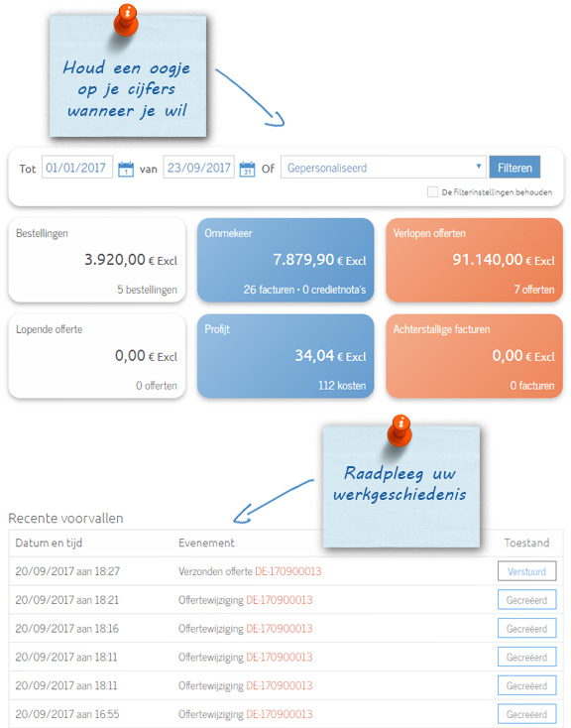Click the 'Recente voorvallen' heading
This screenshot has height=728, width=571.
coord(65,518)
